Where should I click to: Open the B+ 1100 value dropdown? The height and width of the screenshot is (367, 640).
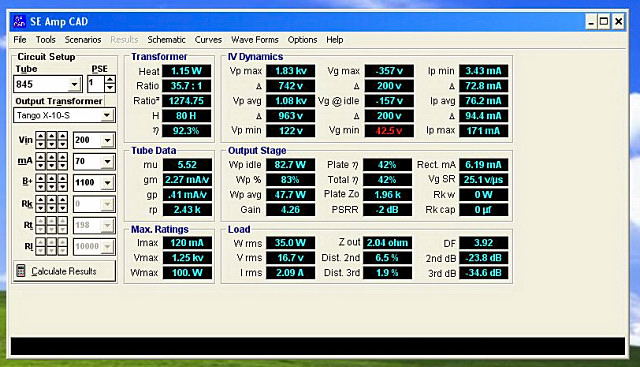click(107, 182)
